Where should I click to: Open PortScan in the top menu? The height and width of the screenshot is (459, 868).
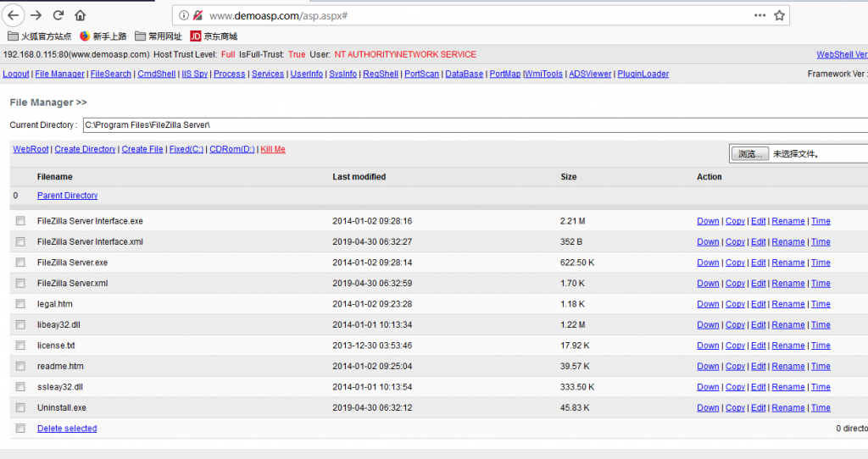[422, 74]
